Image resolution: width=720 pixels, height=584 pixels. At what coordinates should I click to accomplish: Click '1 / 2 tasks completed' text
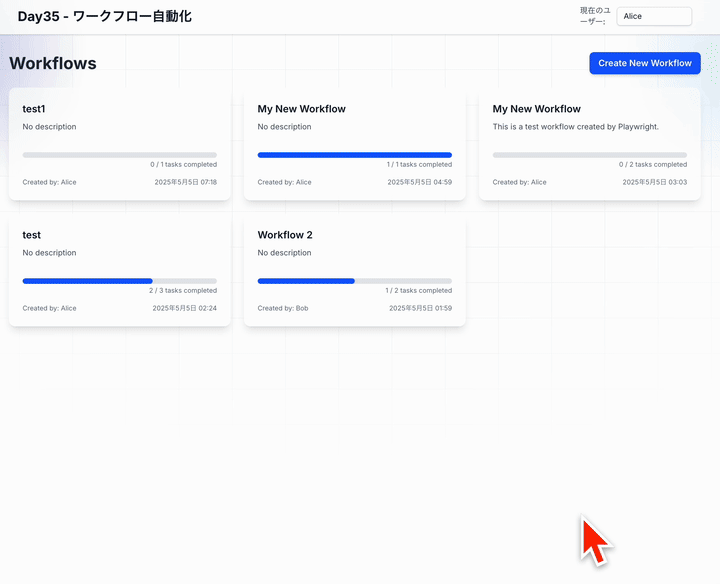pos(418,291)
